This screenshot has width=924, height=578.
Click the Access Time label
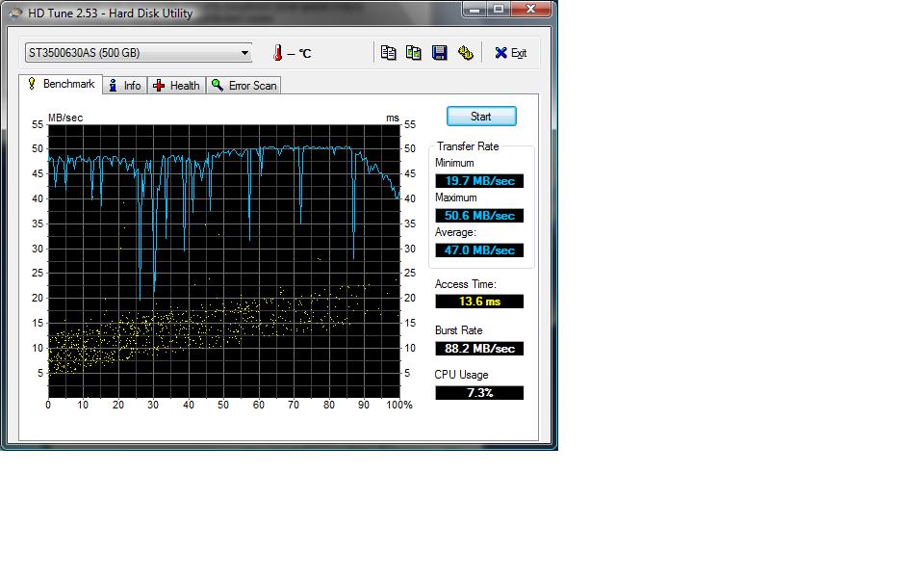pos(466,284)
